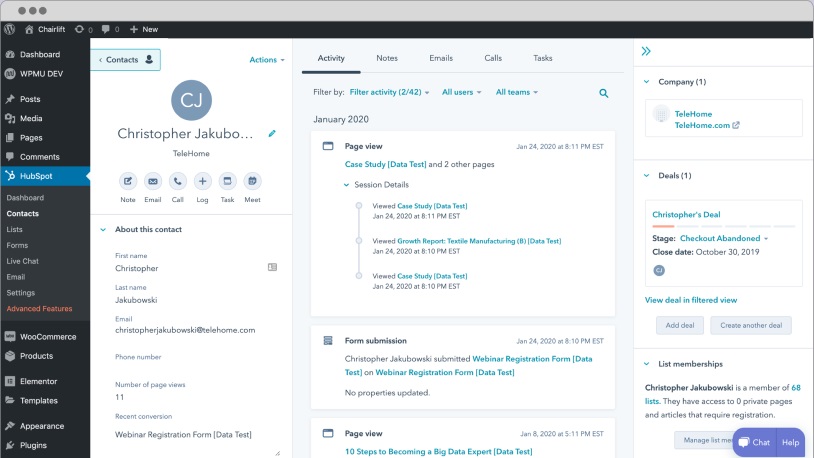This screenshot has width=814, height=458.
Task: Click Create another deal button
Action: click(751, 326)
